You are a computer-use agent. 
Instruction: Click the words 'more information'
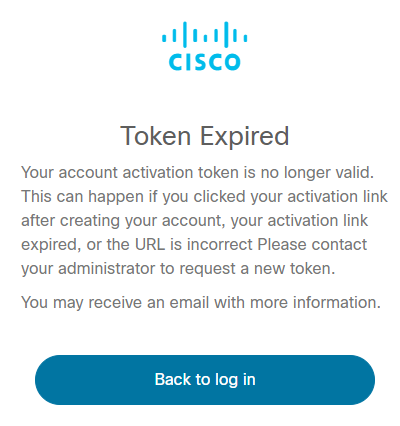pyautogui.click(x=315, y=302)
